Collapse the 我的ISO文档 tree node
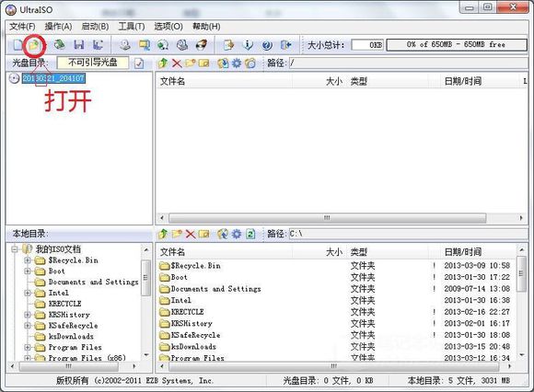 tap(15, 249)
